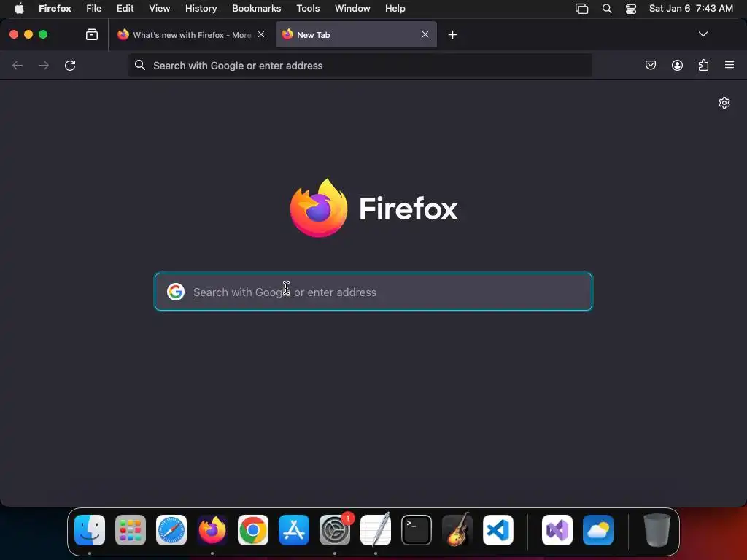
Task: Click the green full screen button
Action: (x=43, y=34)
